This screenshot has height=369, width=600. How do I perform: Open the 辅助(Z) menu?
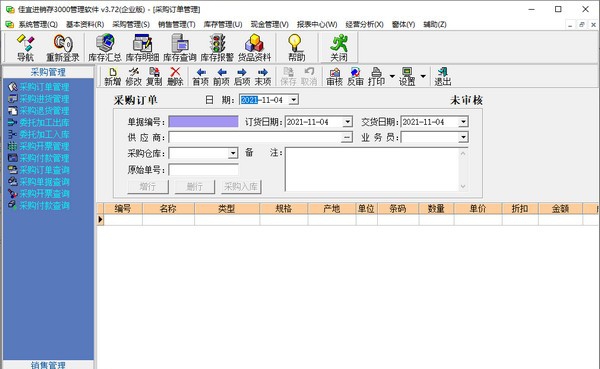435,24
